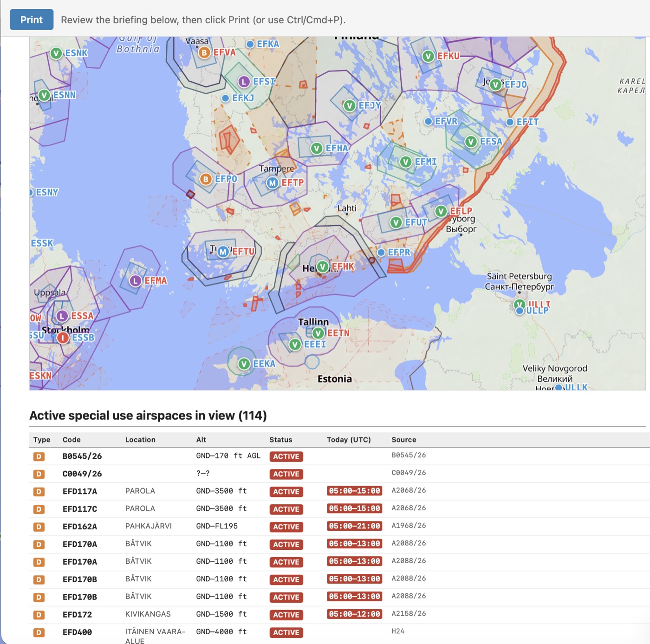Select the EFMI airport marker
Screen dimensions: 650x644
pos(406,162)
